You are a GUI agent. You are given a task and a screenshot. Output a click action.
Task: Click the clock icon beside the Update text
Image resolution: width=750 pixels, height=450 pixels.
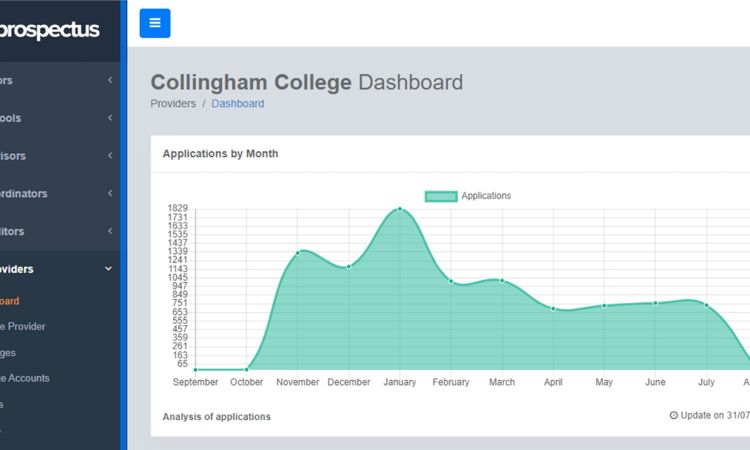673,415
